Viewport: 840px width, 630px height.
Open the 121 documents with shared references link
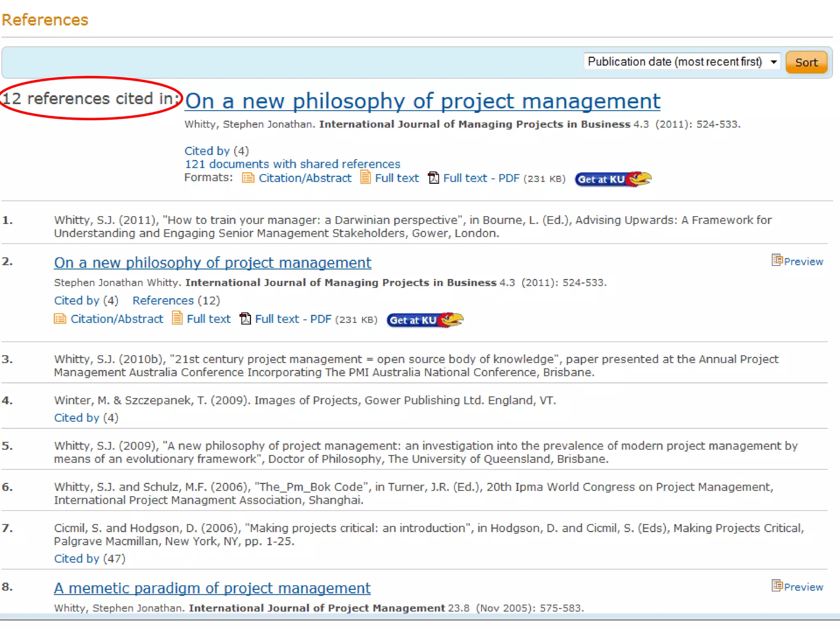[292, 164]
